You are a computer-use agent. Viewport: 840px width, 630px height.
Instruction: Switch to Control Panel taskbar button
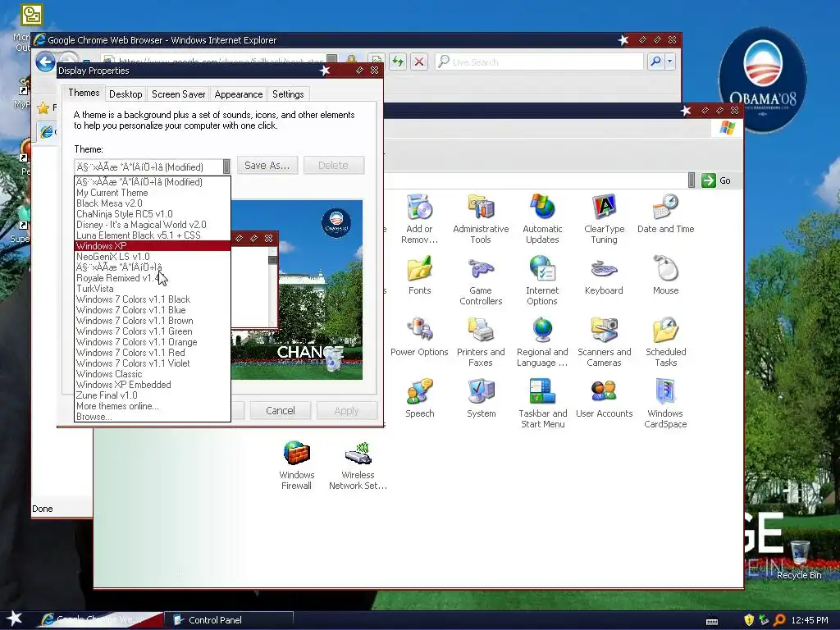coord(228,620)
